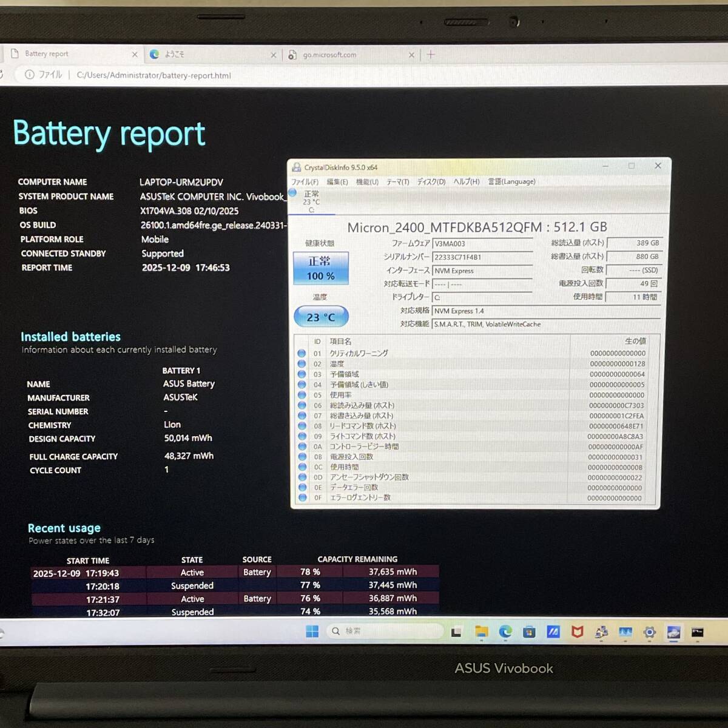This screenshot has height=728, width=728.
Task: Switch to the Battery report browser tab
Action: pos(73,54)
